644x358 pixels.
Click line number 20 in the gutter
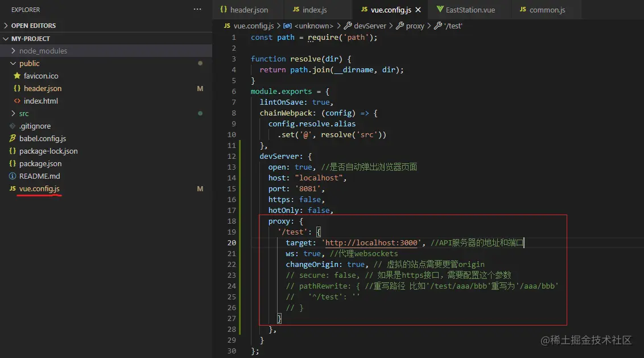(x=232, y=242)
